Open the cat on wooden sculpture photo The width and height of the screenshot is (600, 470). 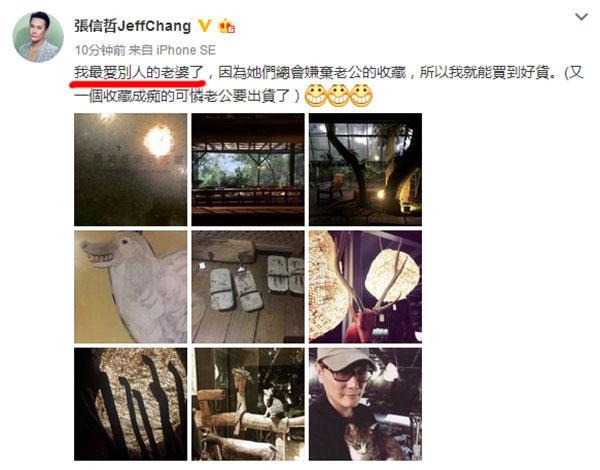pos(248,404)
